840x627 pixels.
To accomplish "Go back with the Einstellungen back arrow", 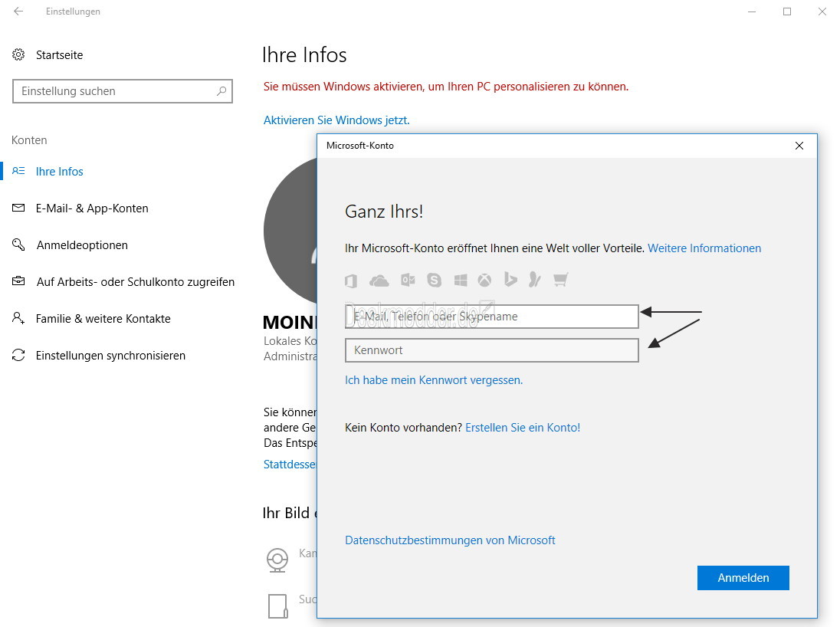I will pos(18,11).
